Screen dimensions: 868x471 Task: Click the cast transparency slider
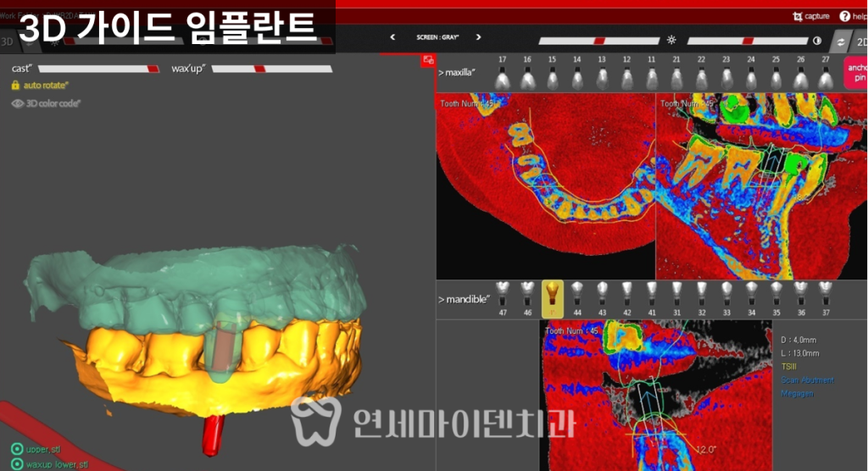point(98,69)
